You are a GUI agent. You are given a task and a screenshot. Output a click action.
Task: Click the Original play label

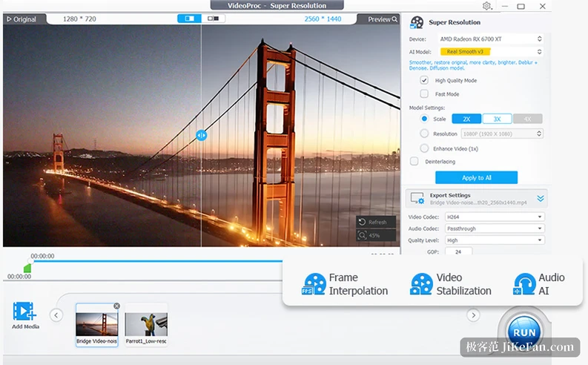(x=22, y=19)
